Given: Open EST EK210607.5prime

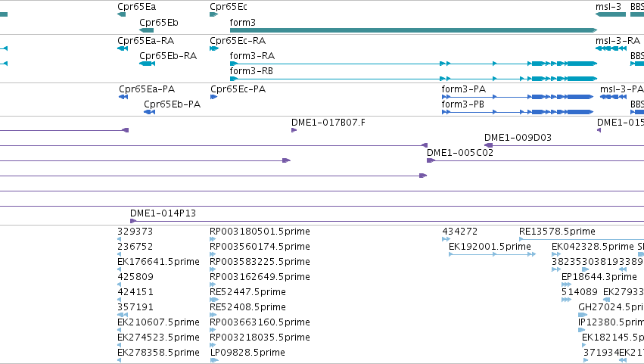Looking at the screenshot, I should (158, 322).
